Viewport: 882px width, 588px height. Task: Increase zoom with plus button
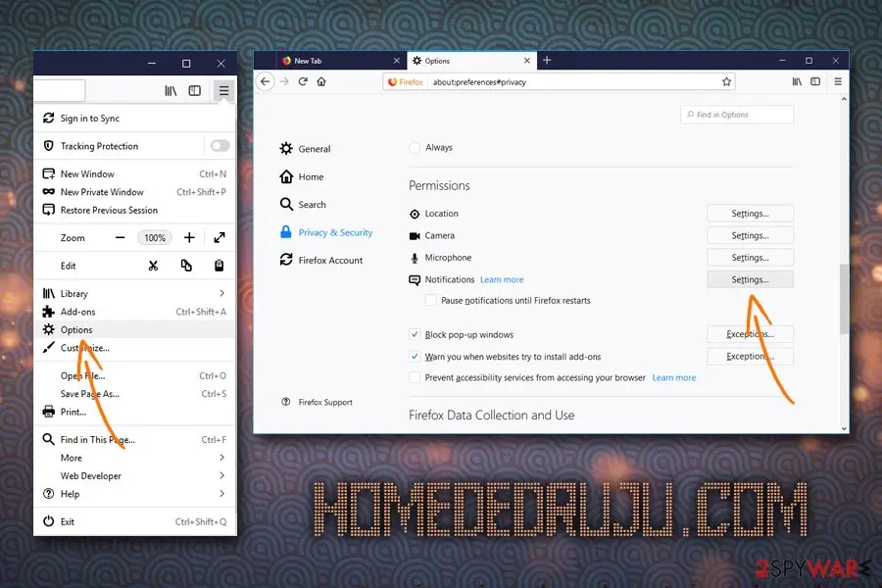(x=189, y=237)
